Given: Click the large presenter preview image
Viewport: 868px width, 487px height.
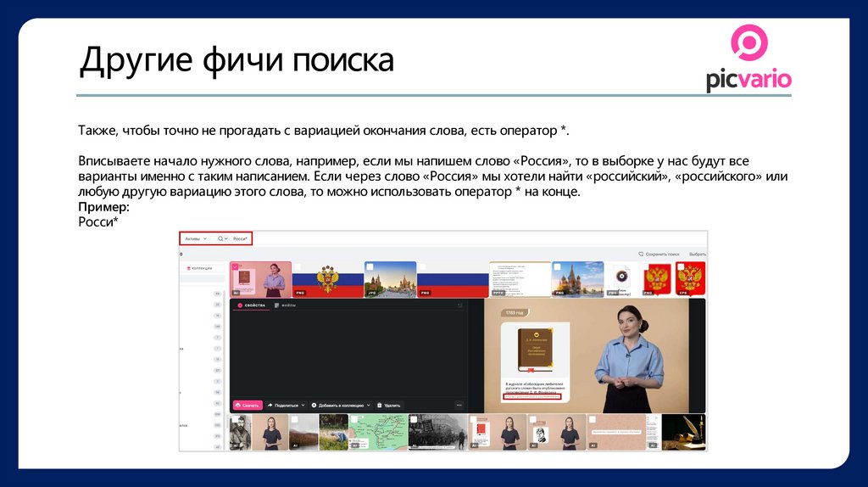Looking at the screenshot, I should click(x=587, y=355).
